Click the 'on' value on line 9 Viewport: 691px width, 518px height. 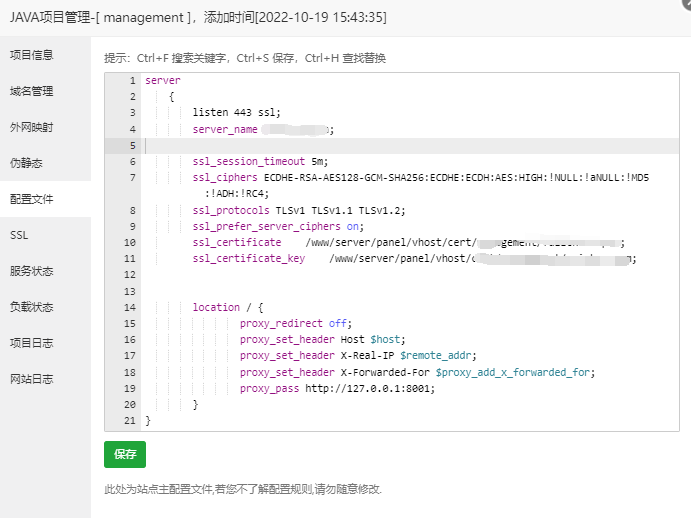353,227
